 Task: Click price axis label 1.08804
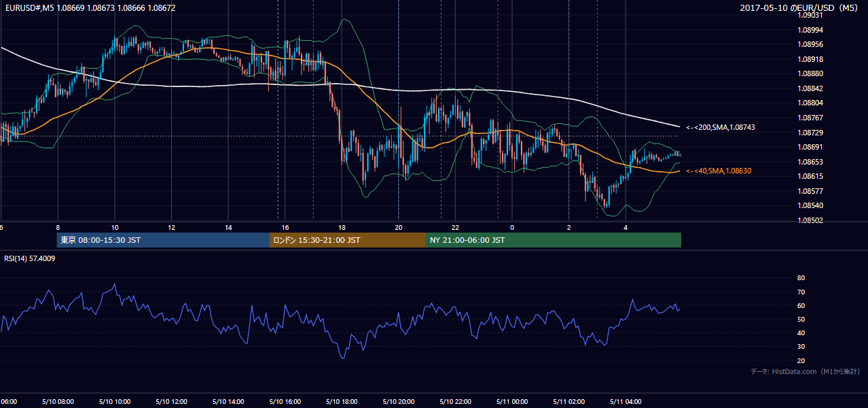tap(811, 103)
